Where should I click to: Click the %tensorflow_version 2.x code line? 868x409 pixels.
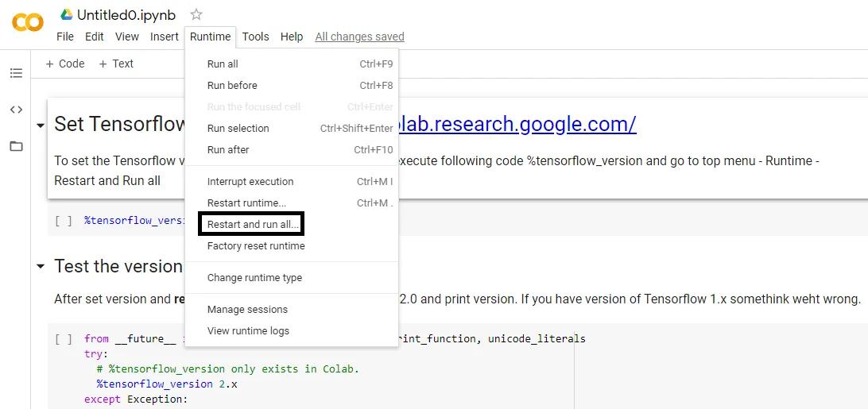[x=167, y=384]
